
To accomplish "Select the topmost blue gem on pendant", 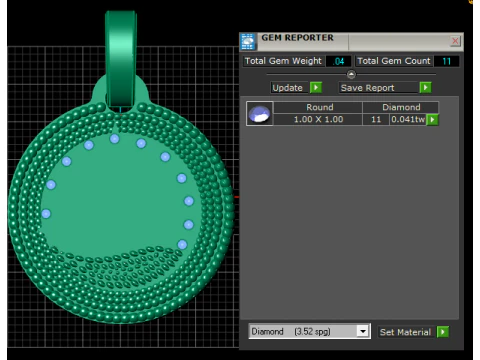I will (x=114, y=139).
